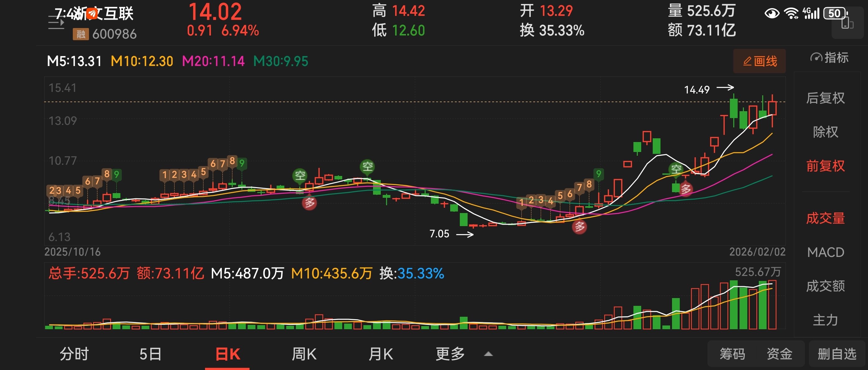Tap the stock list menu icon
The width and height of the screenshot is (868, 370).
pyautogui.click(x=56, y=23)
